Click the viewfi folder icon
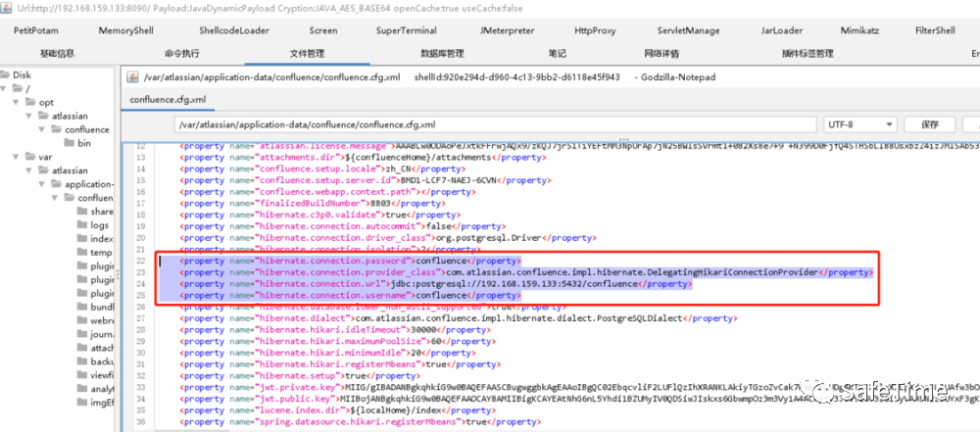The image size is (980, 432). (x=83, y=375)
